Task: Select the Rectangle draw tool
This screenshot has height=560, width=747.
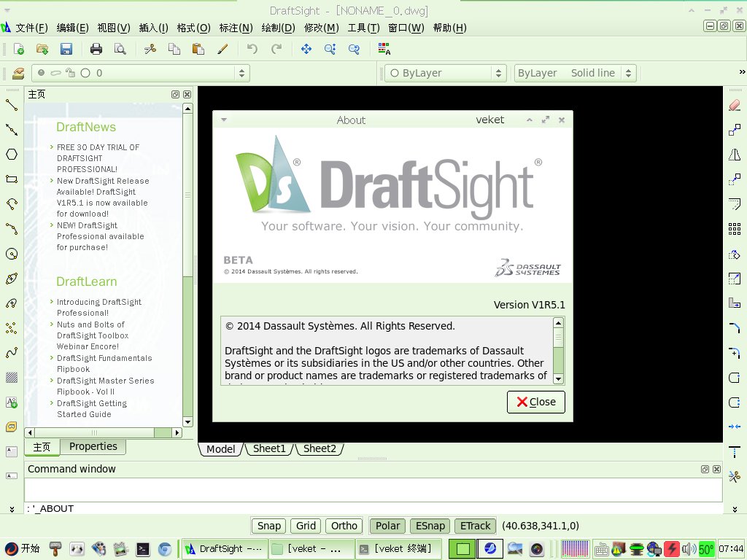Action: (x=12, y=179)
